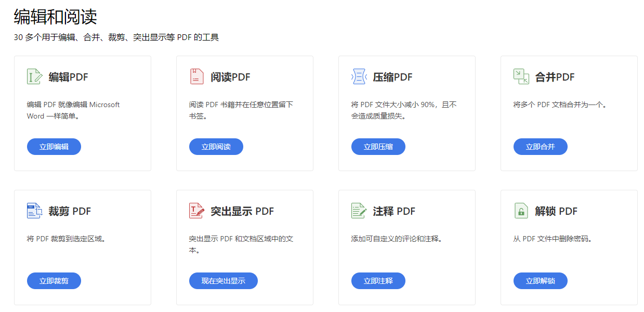Click the 立即注释 button

[378, 281]
